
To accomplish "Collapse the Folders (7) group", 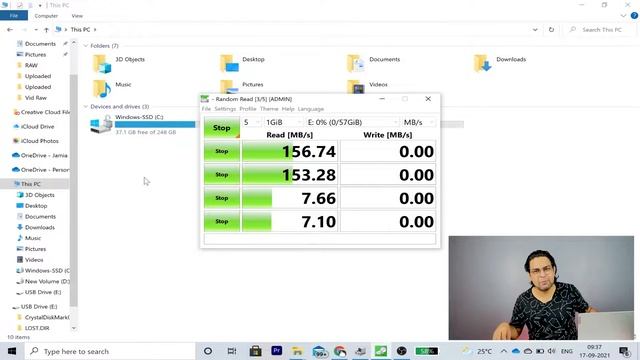I will [86, 46].
